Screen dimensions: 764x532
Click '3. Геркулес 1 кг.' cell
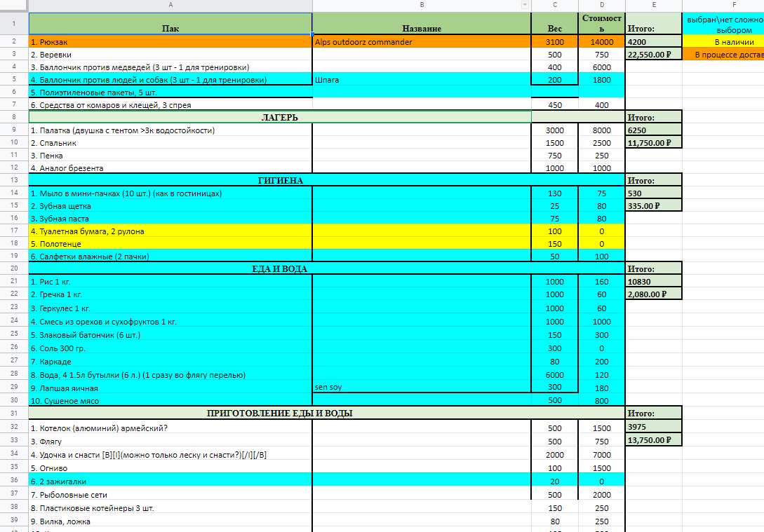pos(170,308)
